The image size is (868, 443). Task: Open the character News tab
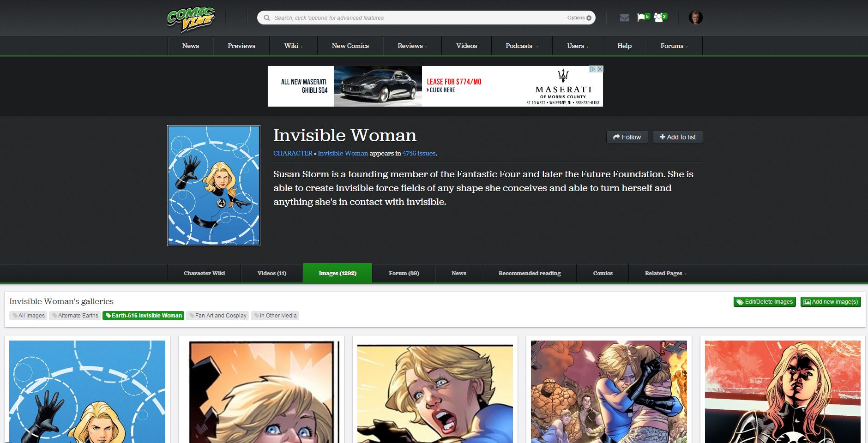tap(459, 273)
